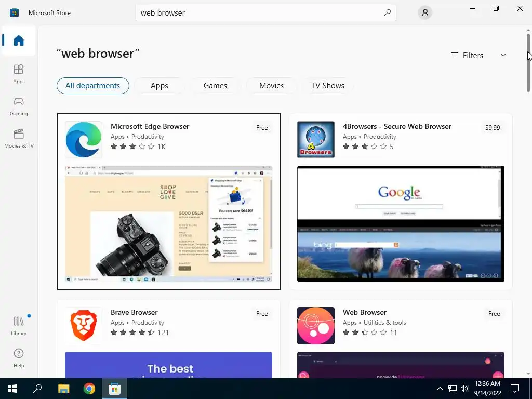This screenshot has width=532, height=399.
Task: Open Brave Browser title link
Action: pyautogui.click(x=134, y=312)
